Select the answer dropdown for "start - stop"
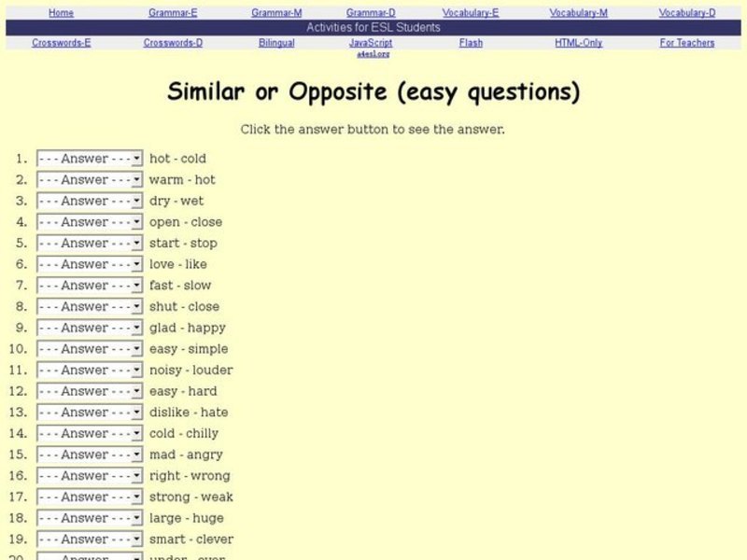The image size is (747, 560). click(x=88, y=243)
